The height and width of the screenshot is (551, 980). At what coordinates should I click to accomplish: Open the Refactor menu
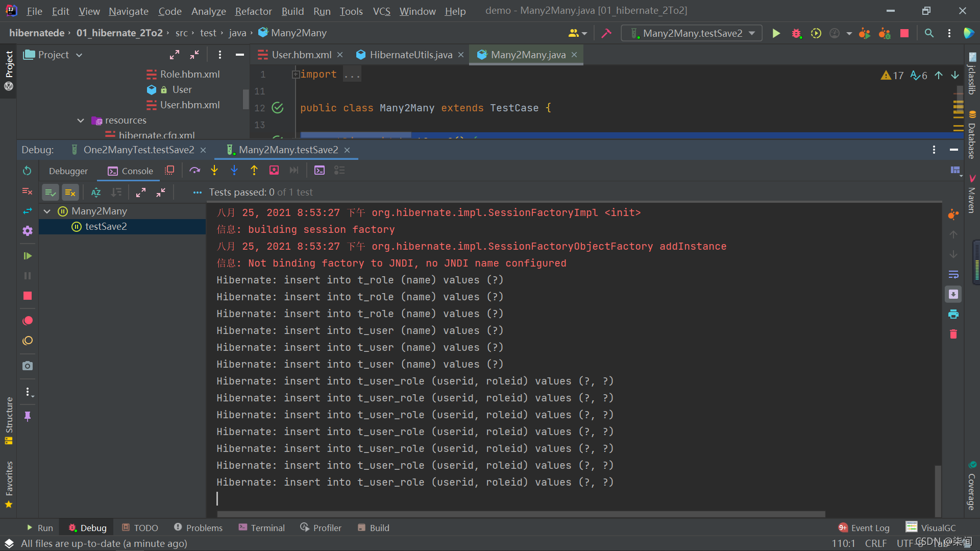253,11
